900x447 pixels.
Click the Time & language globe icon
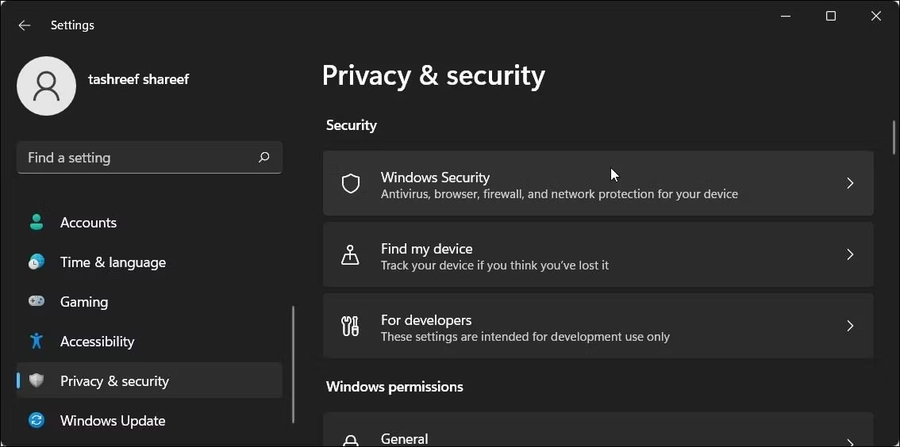[x=37, y=262]
